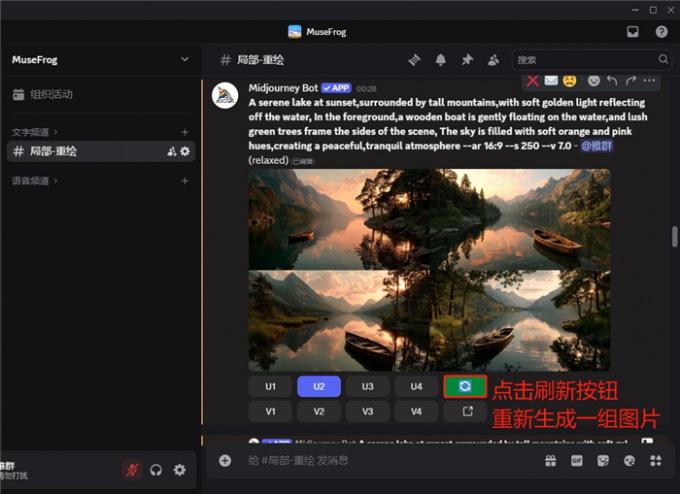680x494 pixels.
Task: Open the add reaction emoji picker
Action: click(593, 81)
